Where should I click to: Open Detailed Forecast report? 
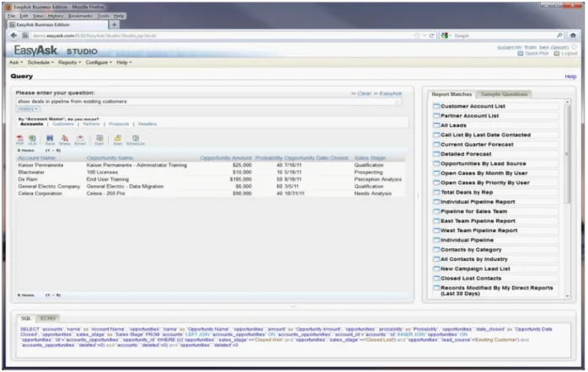(466, 154)
